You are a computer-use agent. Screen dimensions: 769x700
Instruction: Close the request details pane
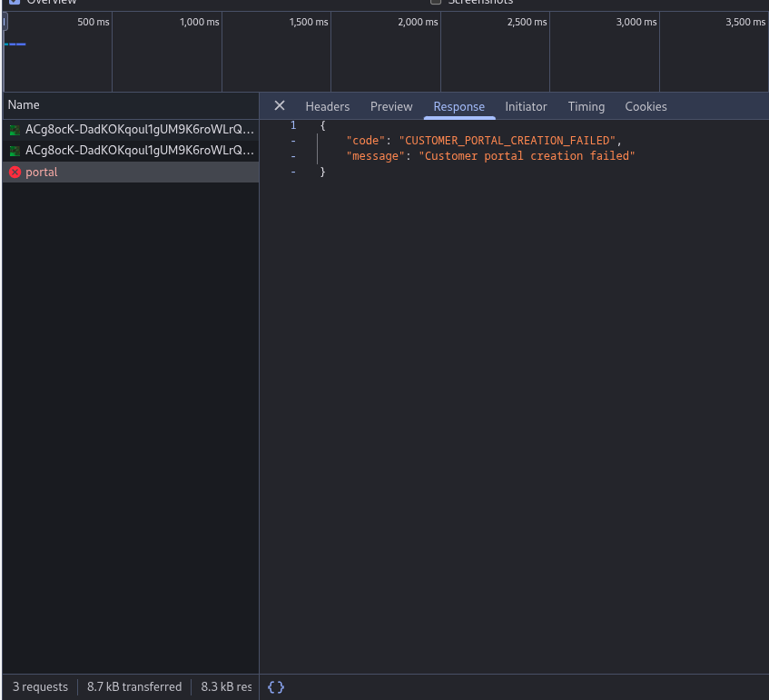[x=280, y=105]
